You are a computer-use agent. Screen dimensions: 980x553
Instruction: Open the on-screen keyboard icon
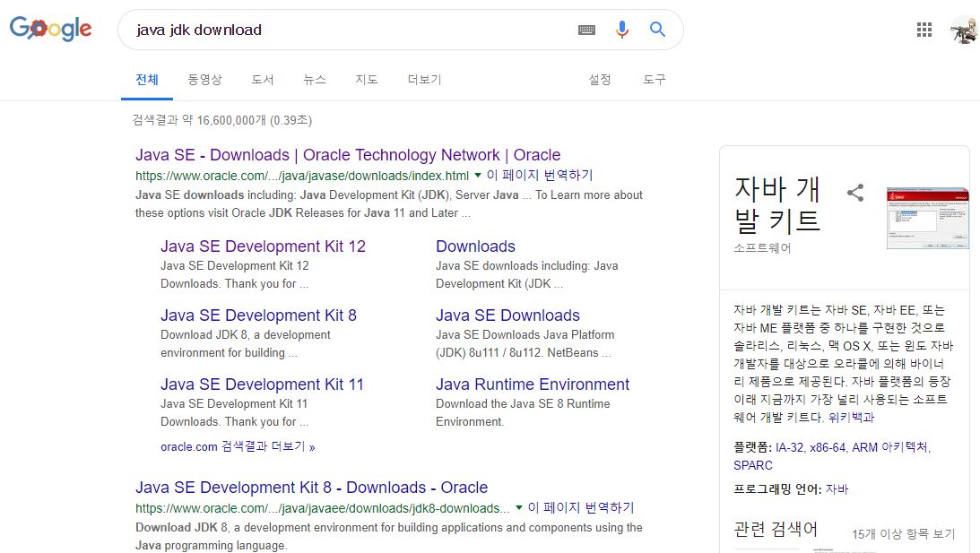pyautogui.click(x=586, y=30)
